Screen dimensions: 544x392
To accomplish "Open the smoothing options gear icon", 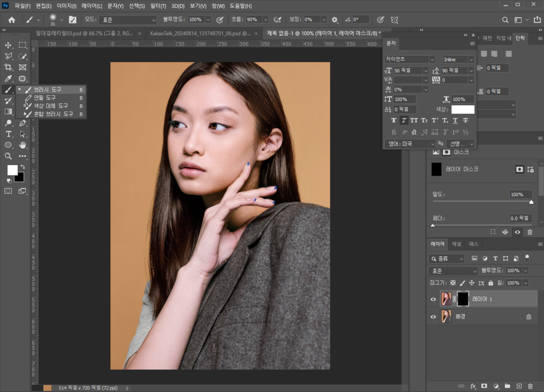I will point(335,20).
